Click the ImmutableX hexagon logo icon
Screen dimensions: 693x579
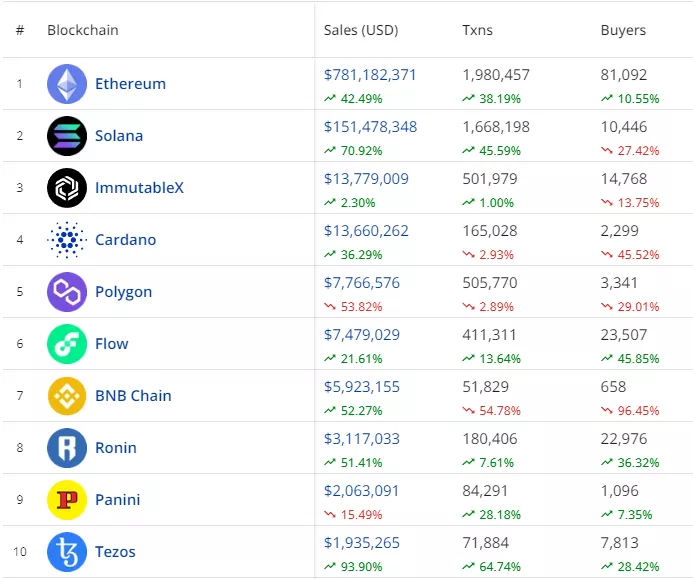67,188
